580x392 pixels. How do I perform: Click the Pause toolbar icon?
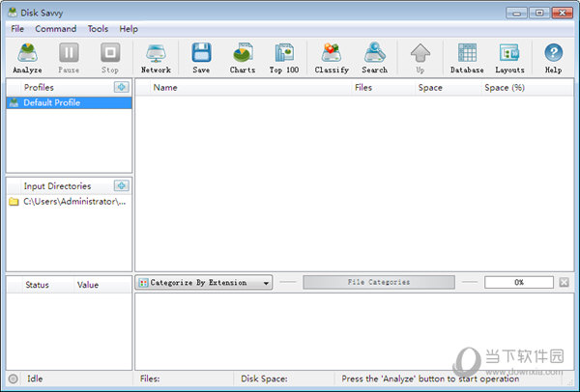pyautogui.click(x=69, y=58)
